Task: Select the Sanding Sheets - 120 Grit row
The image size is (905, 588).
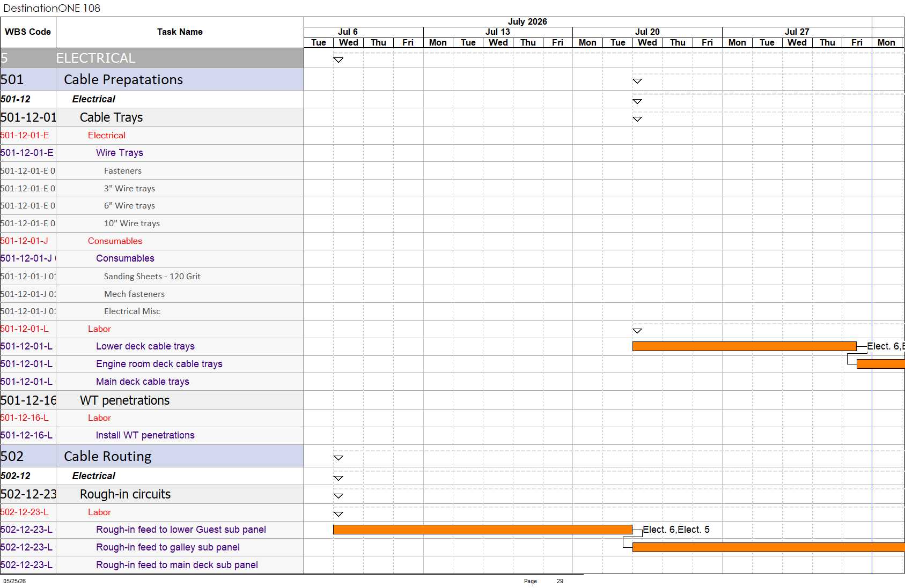Action: click(x=152, y=277)
